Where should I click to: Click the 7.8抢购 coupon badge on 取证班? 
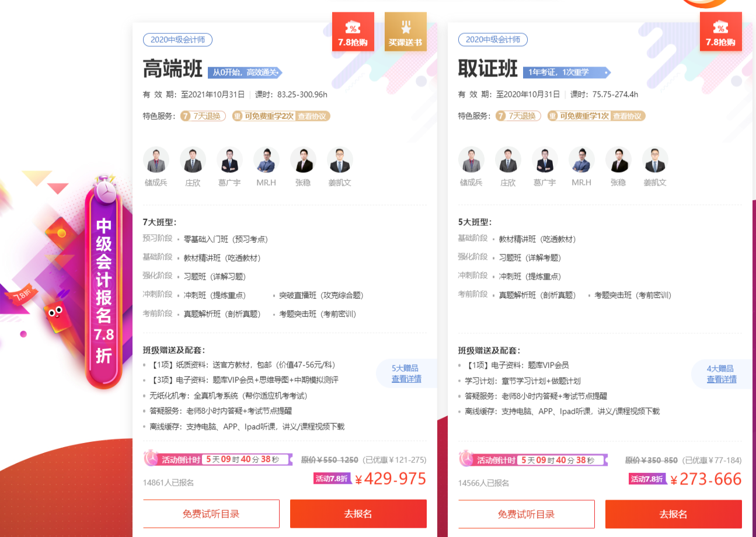[720, 32]
